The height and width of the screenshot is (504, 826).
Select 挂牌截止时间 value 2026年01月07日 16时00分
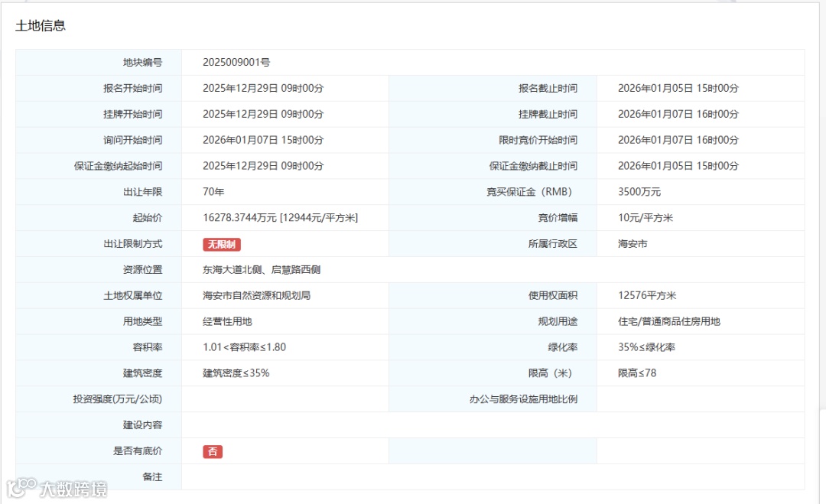click(678, 114)
